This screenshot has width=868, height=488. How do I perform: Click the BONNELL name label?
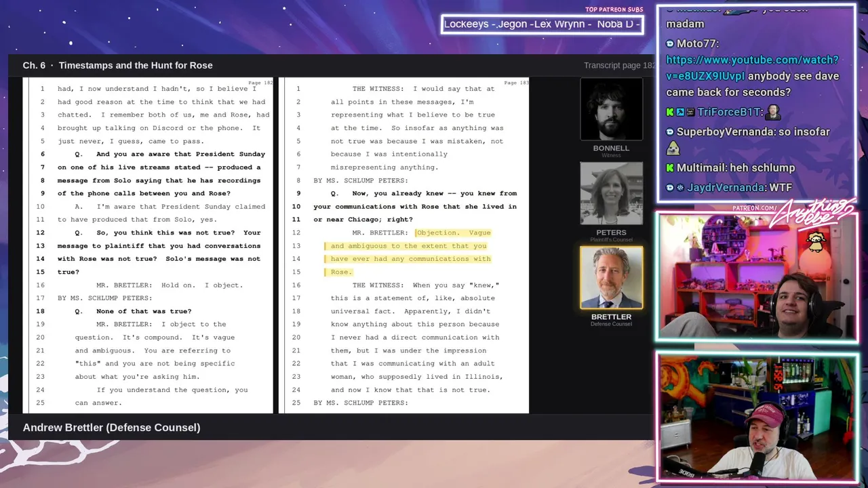point(611,148)
